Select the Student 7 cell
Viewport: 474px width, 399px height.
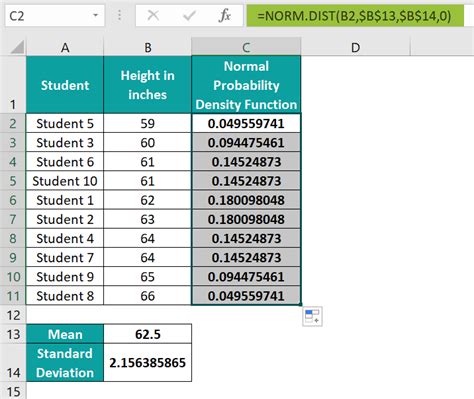tap(65, 258)
